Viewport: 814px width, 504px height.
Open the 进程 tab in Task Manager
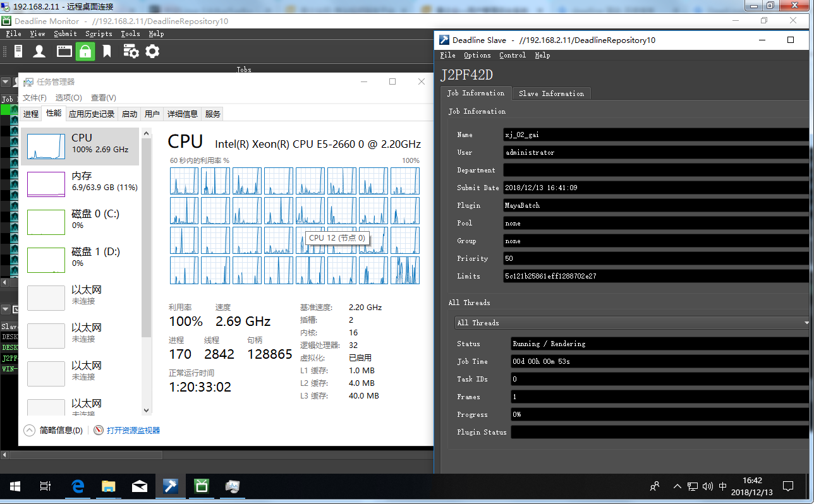coord(31,114)
